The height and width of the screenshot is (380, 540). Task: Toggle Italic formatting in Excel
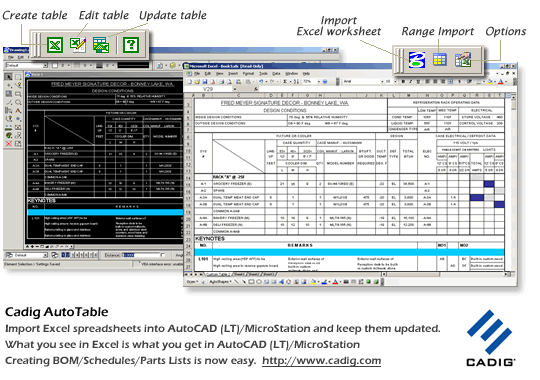411,81
